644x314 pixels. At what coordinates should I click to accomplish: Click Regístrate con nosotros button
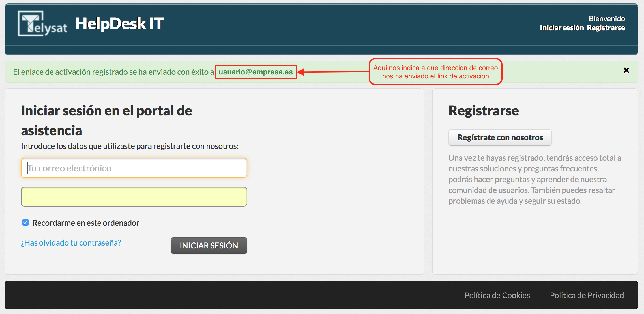coord(500,137)
